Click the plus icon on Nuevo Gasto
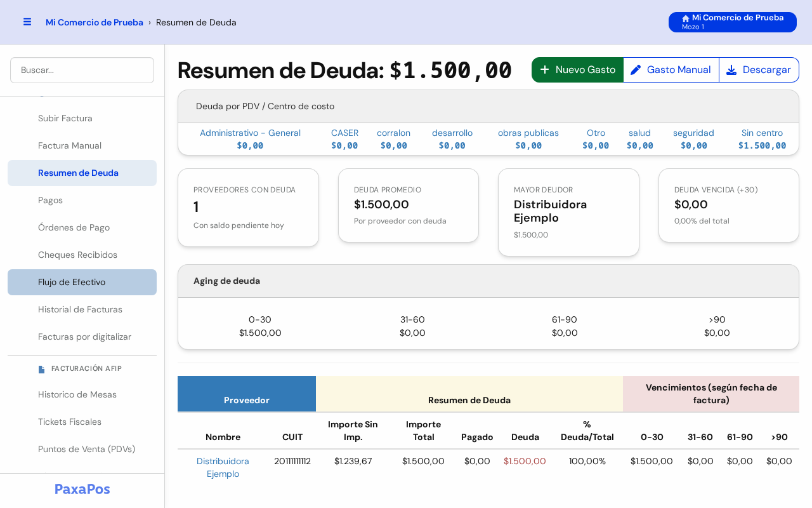 click(x=544, y=69)
